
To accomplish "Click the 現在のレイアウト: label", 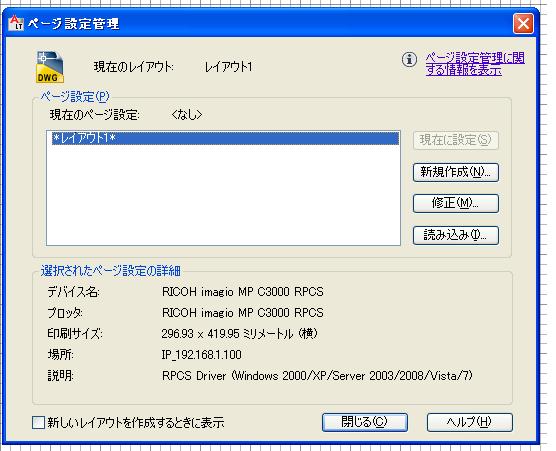I will coord(134,67).
